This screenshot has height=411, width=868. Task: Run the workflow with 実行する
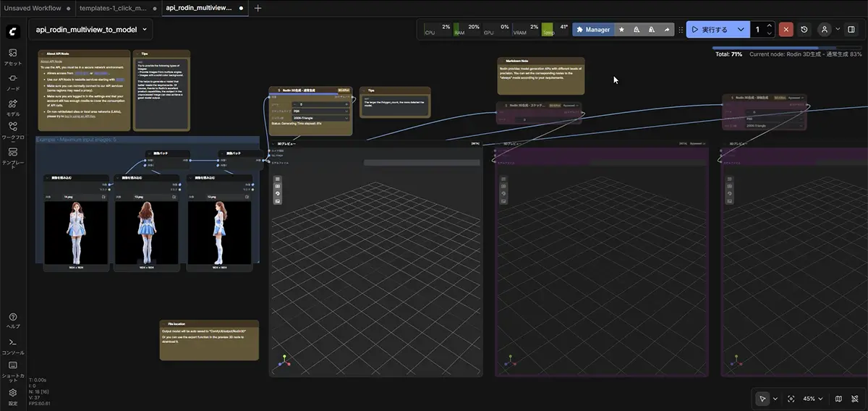[x=710, y=30]
